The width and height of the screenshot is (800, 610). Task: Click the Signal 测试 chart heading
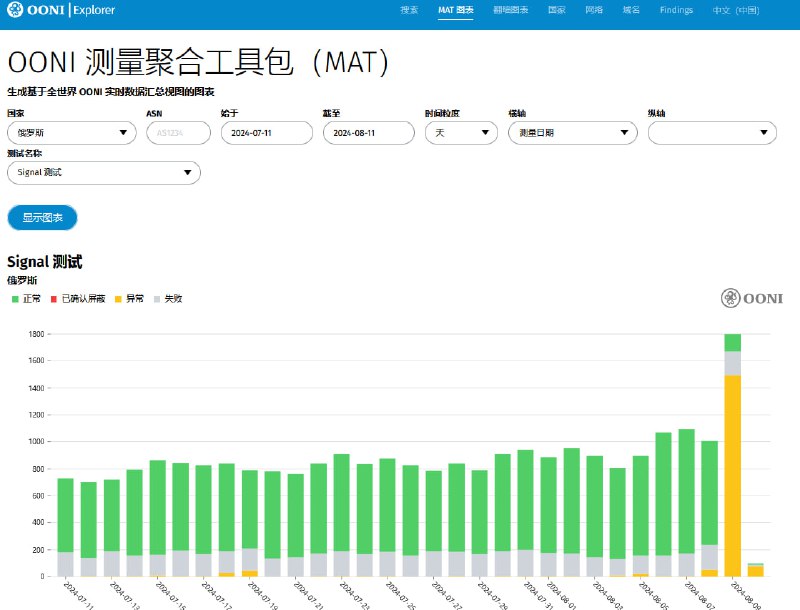click(44, 262)
